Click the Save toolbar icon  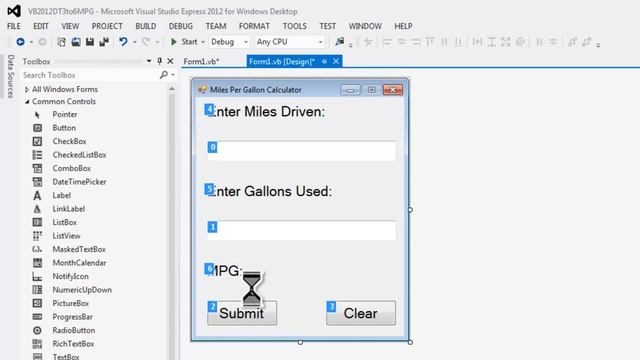tap(90, 42)
